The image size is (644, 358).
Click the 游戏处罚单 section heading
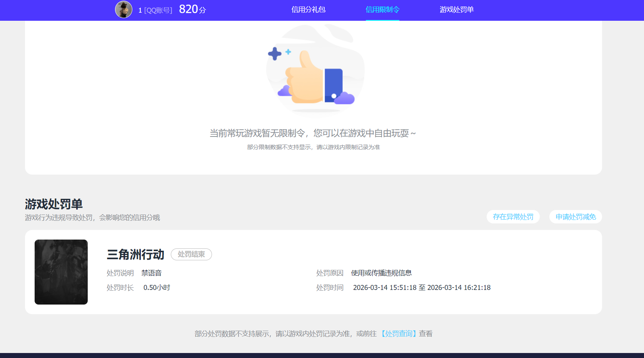(x=54, y=204)
